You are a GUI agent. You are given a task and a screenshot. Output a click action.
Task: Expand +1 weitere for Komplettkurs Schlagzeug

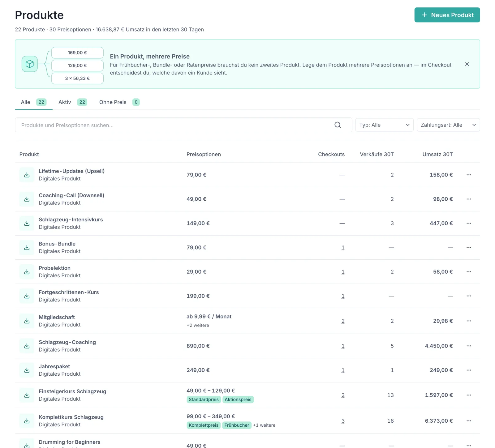coord(264,425)
